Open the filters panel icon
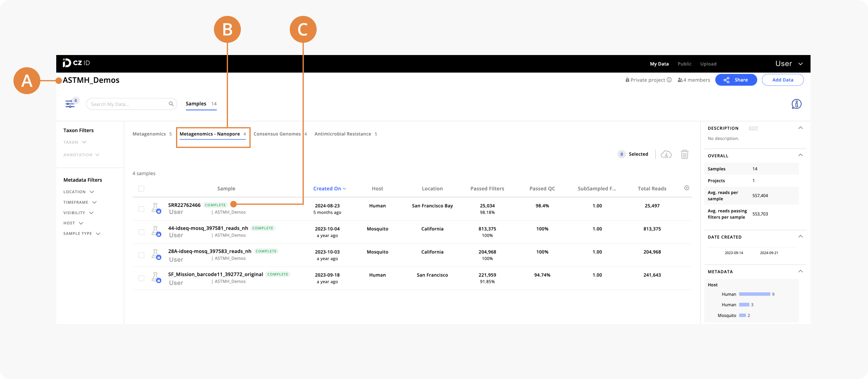The width and height of the screenshot is (868, 379). pos(70,104)
